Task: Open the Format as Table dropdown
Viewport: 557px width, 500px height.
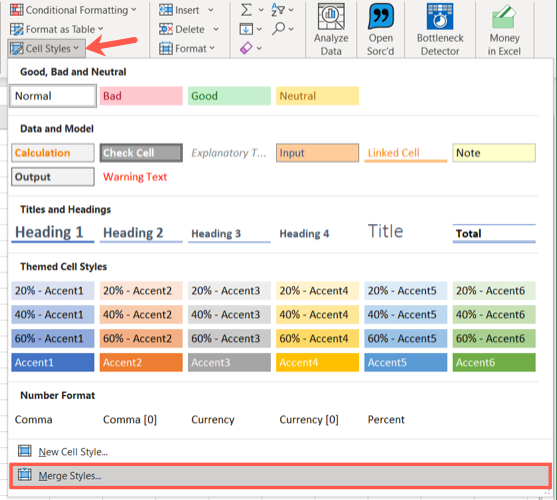Action: click(x=57, y=29)
